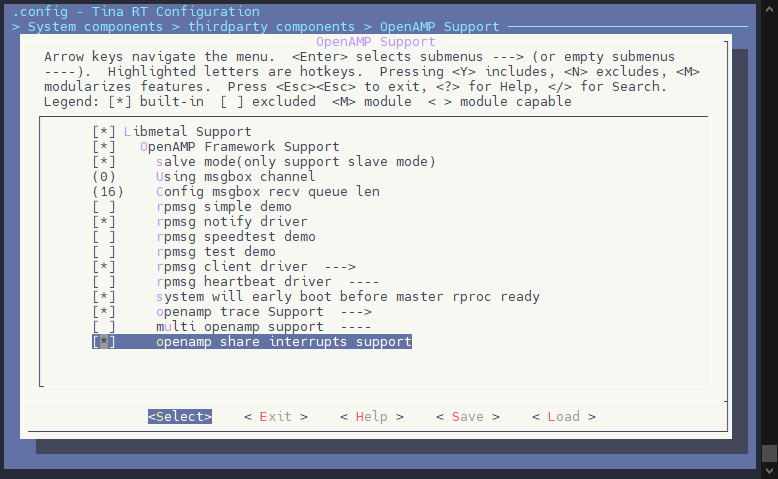Enable rpmsg simple demo checkbox
Image resolution: width=778 pixels, height=479 pixels.
(104, 206)
